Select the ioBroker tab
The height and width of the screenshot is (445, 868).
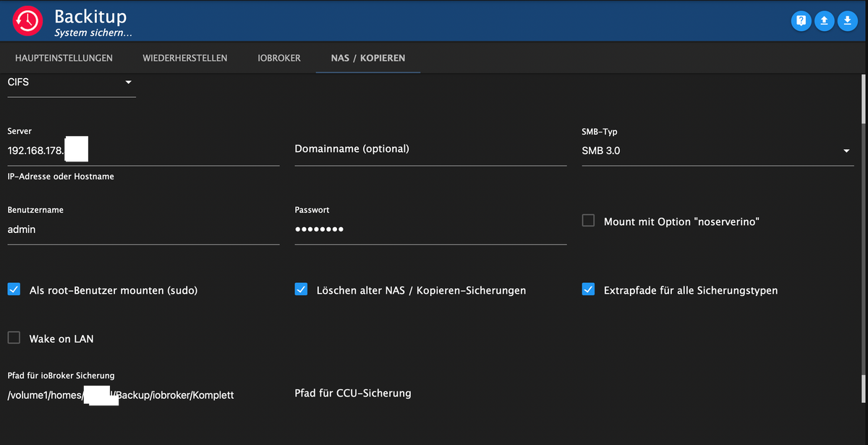click(279, 58)
